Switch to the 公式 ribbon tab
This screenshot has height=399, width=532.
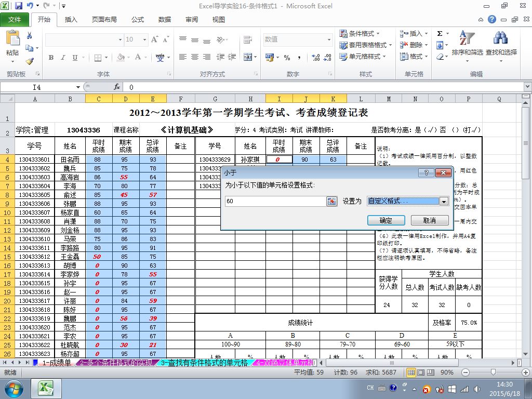tap(137, 20)
